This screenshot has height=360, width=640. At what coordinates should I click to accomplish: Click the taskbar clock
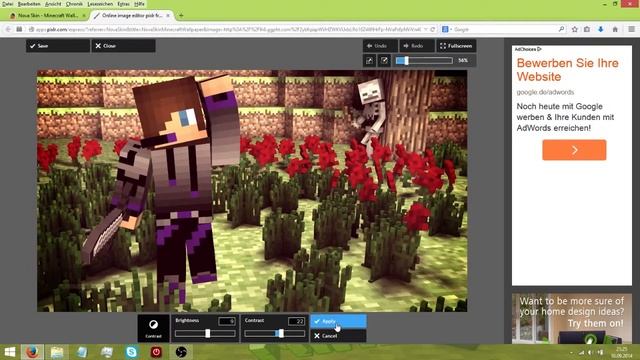(622, 352)
